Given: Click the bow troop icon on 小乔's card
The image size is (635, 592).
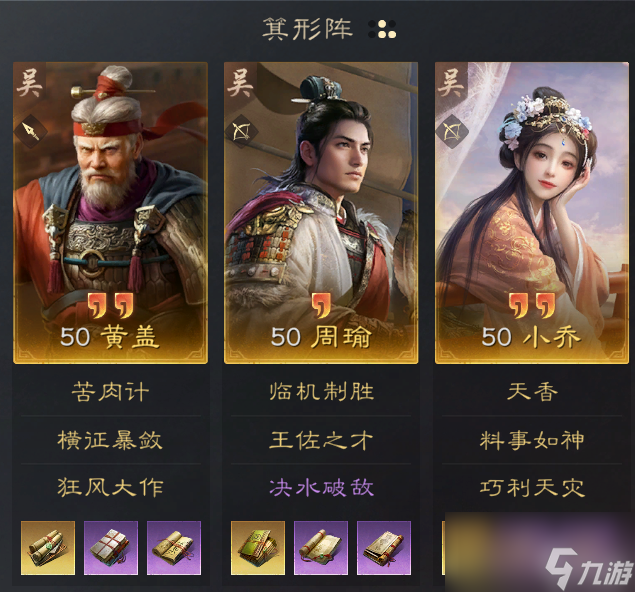Looking at the screenshot, I should 452,132.
